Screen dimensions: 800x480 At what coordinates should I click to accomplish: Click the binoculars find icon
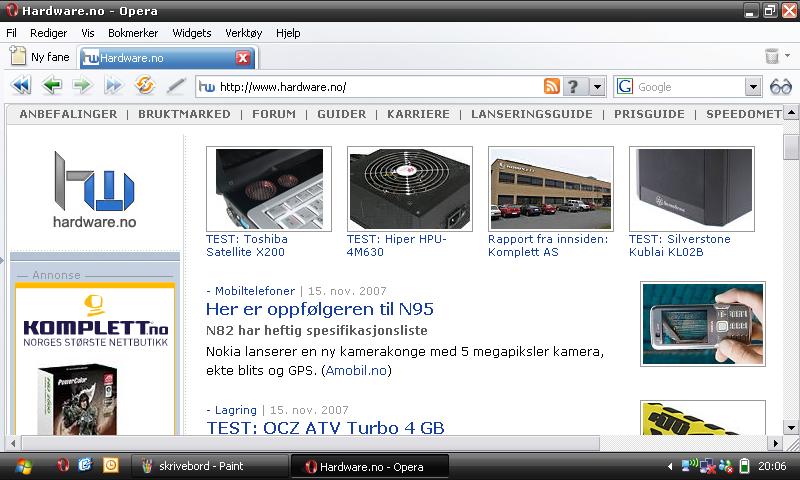[781, 87]
